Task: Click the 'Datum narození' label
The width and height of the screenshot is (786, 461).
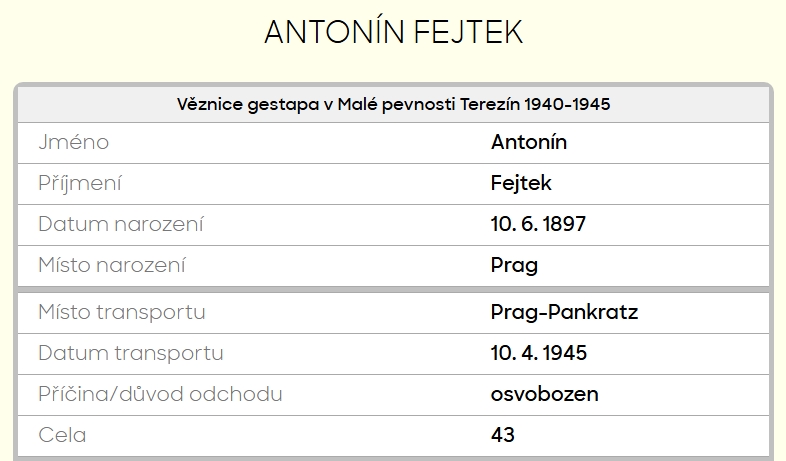Action: (120, 224)
